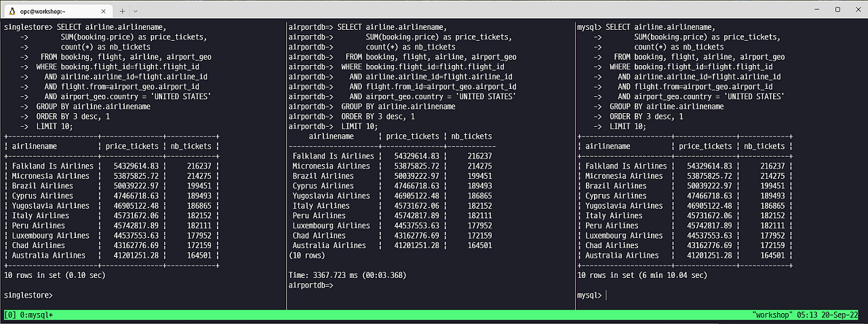The image size is (868, 324).
Task: Click the 05:13 20-Sep-22 clock in the tmux bar
Action: 827,315
